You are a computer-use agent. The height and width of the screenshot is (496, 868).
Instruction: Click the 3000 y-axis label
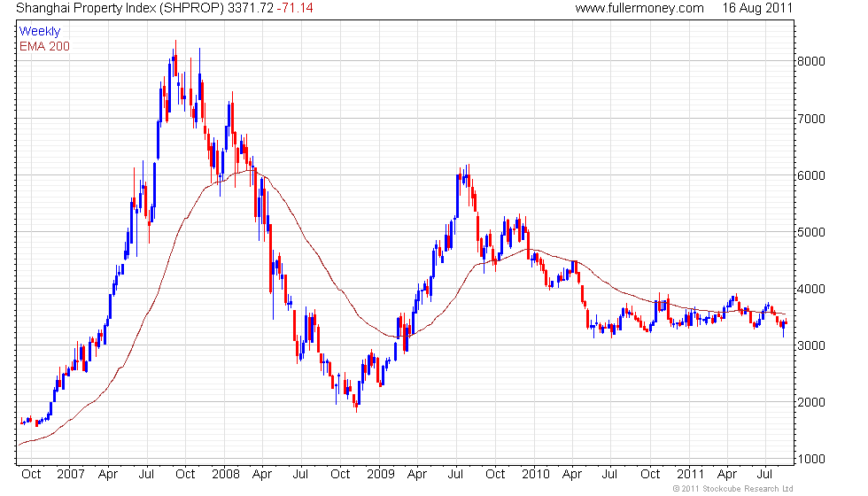[x=811, y=345]
